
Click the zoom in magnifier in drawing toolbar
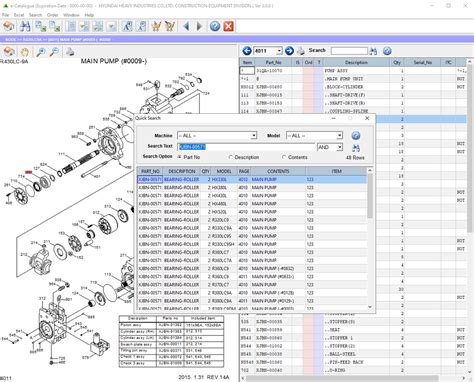pos(41,52)
